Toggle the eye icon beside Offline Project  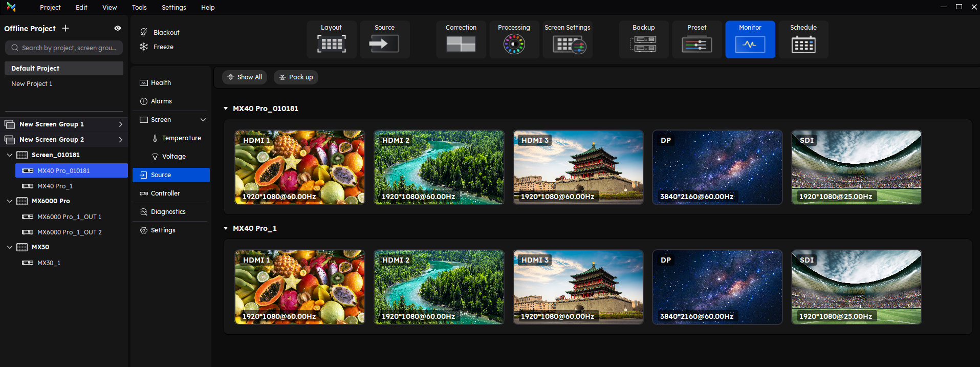point(118,28)
